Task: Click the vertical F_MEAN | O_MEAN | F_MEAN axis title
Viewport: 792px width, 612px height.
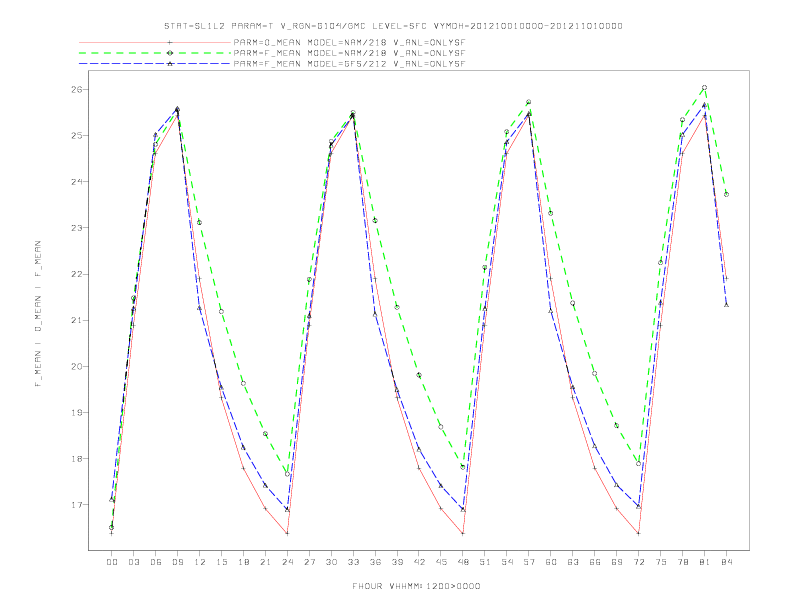Action: (38, 314)
